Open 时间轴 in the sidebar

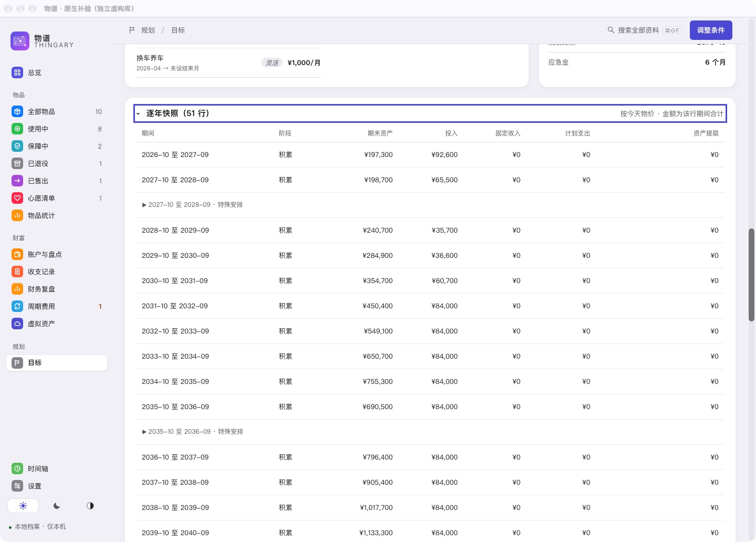click(x=57, y=468)
